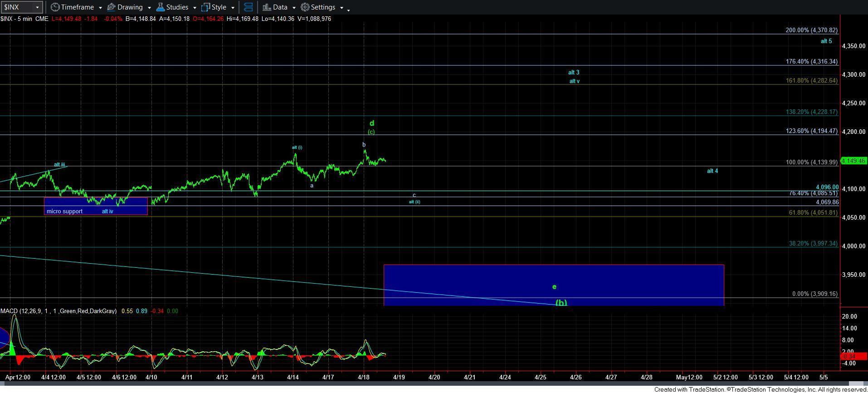Click the ask value 'A=4,150.18'
The height and width of the screenshot is (393, 868).
[x=174, y=19]
